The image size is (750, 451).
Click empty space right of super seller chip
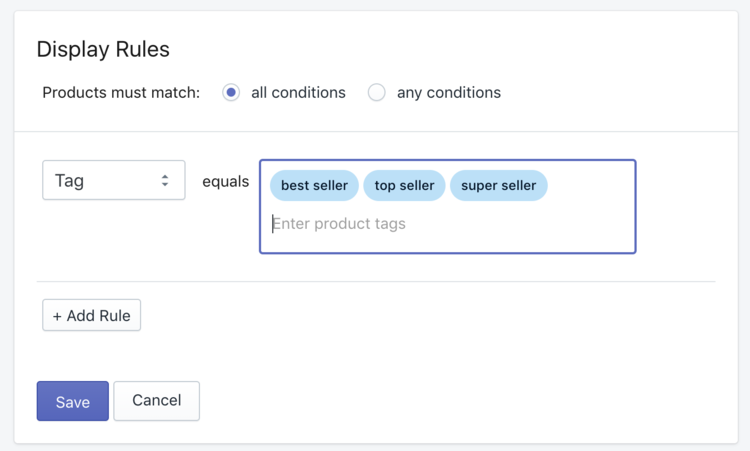[590, 186]
